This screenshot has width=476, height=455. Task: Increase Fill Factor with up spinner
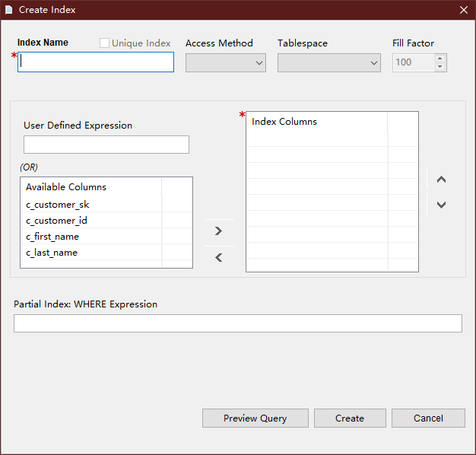click(x=440, y=59)
